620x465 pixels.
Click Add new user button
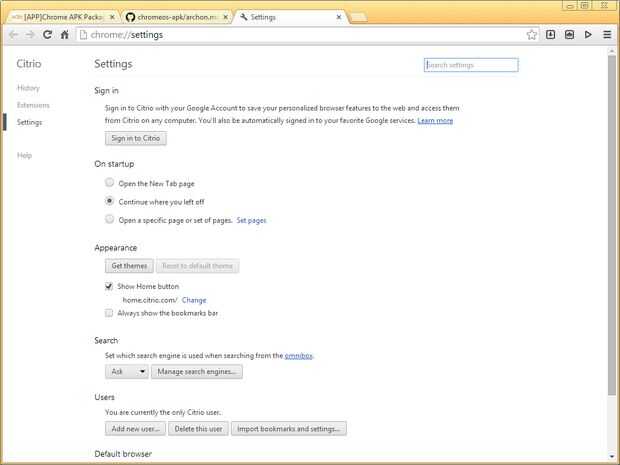pos(135,429)
